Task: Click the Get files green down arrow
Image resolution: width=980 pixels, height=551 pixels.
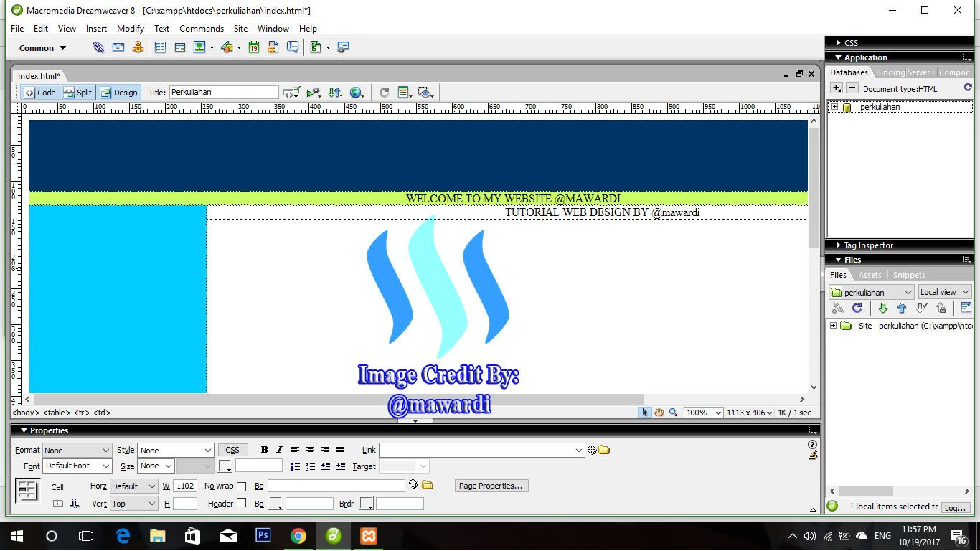Action: [882, 308]
